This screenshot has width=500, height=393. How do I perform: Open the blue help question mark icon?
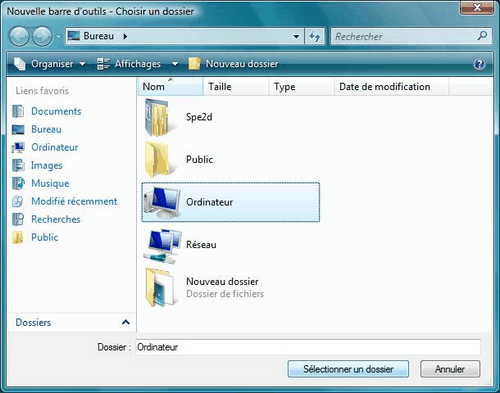(x=479, y=64)
